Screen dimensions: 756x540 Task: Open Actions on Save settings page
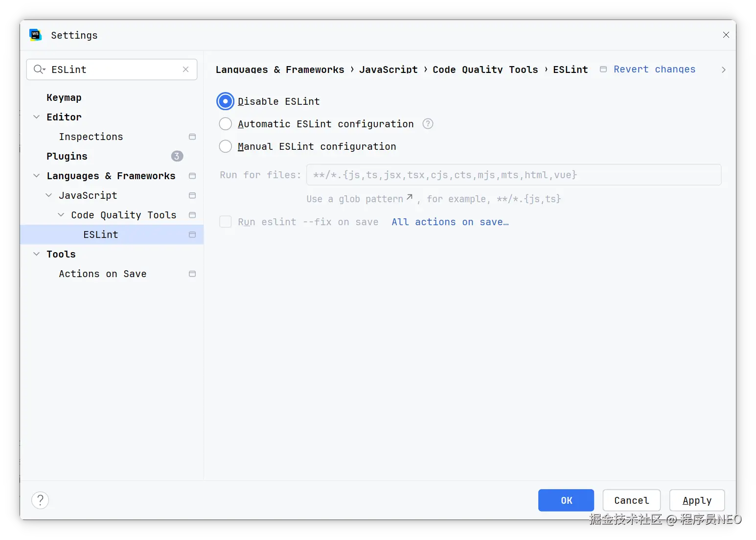(103, 274)
